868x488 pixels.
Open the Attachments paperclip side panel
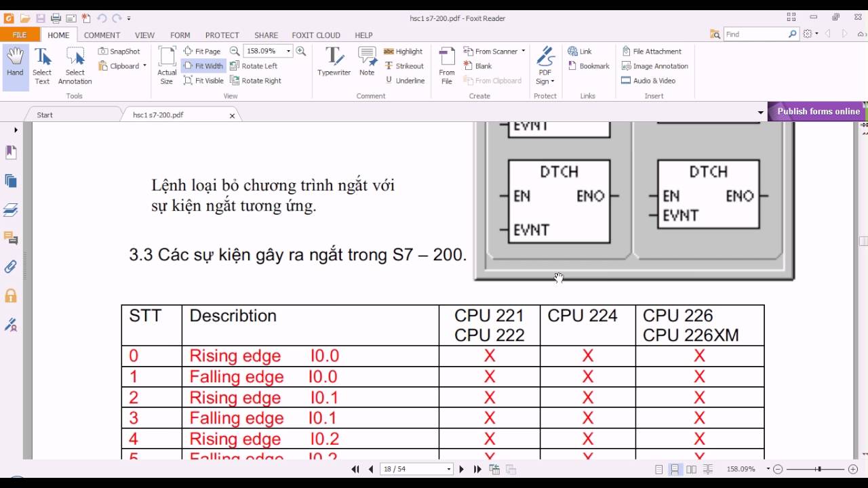[x=11, y=266]
